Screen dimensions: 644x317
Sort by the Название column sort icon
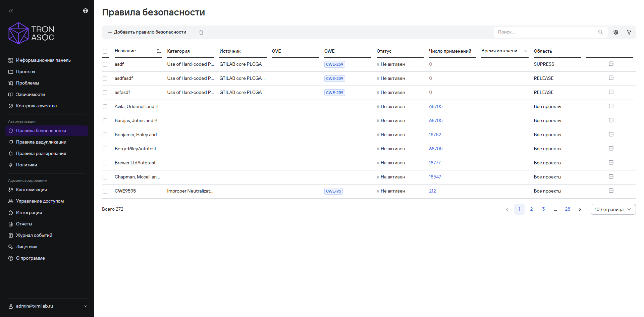[x=159, y=51]
